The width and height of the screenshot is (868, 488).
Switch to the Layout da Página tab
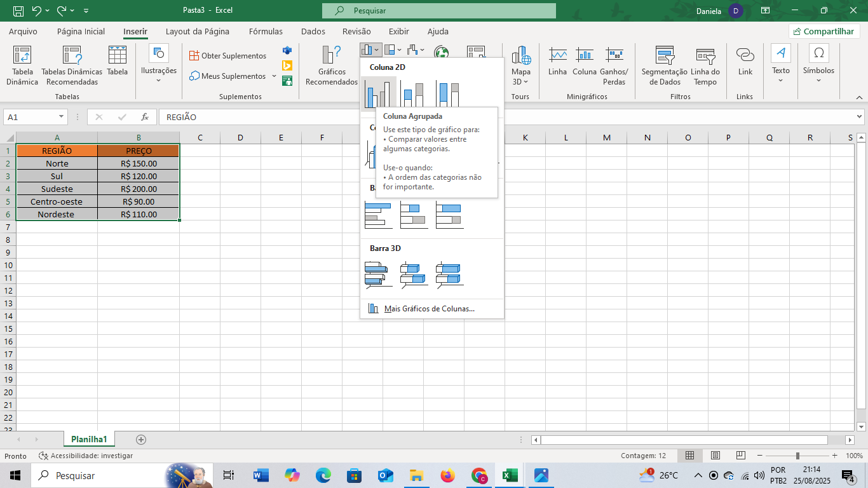198,31
